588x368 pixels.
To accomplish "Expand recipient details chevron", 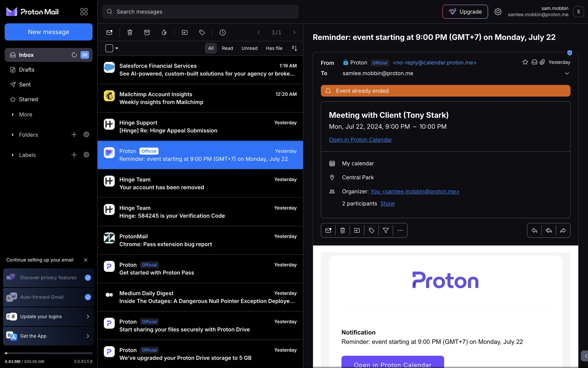I will 567,73.
